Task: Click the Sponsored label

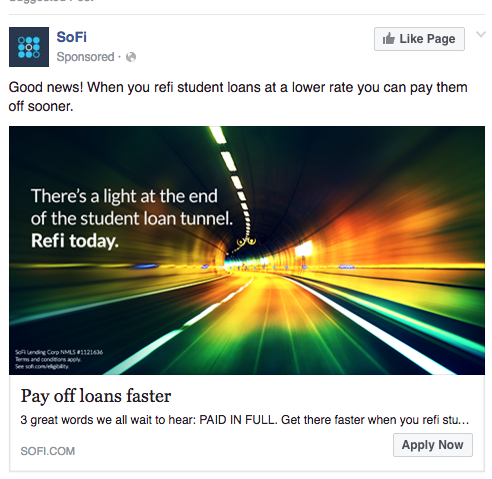Action: (85, 57)
